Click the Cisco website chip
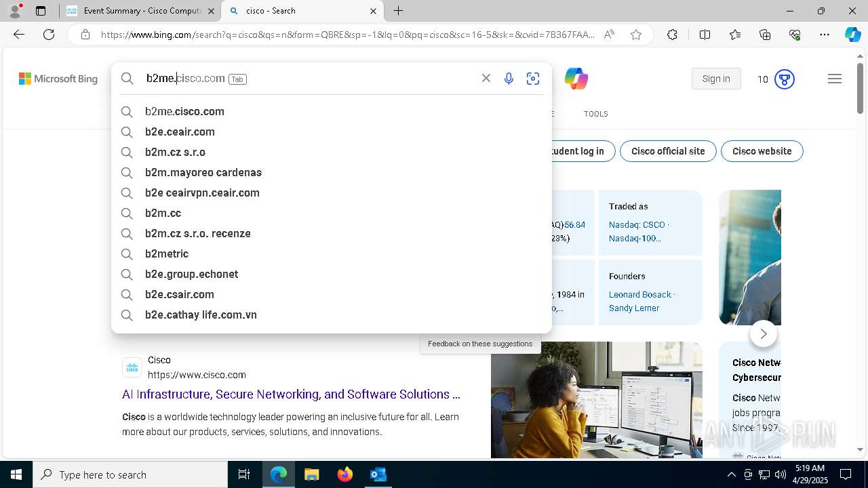 pos(762,151)
